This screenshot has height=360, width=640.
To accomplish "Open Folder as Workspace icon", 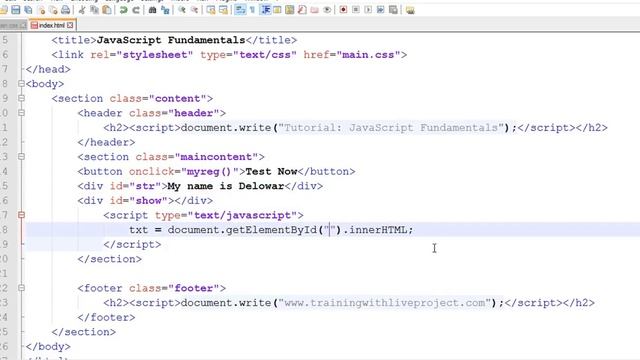I will 314,10.
